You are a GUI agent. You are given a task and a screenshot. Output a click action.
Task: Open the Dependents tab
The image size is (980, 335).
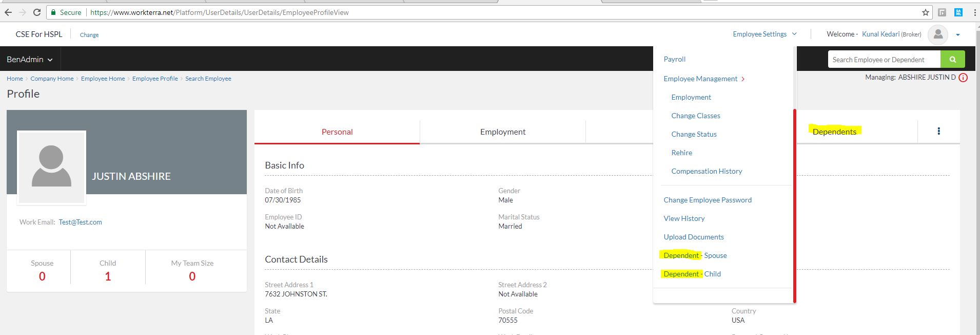[x=834, y=132]
